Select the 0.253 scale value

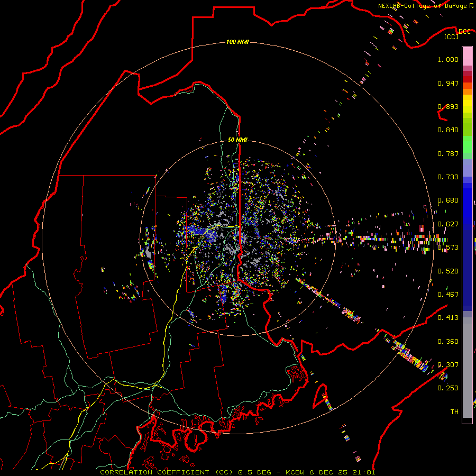point(448,388)
